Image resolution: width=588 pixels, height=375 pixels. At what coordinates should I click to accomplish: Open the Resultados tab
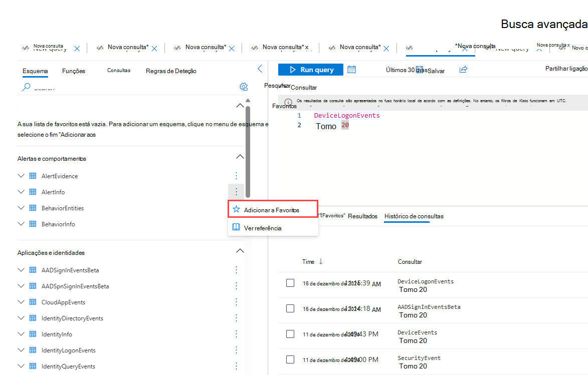coord(362,216)
